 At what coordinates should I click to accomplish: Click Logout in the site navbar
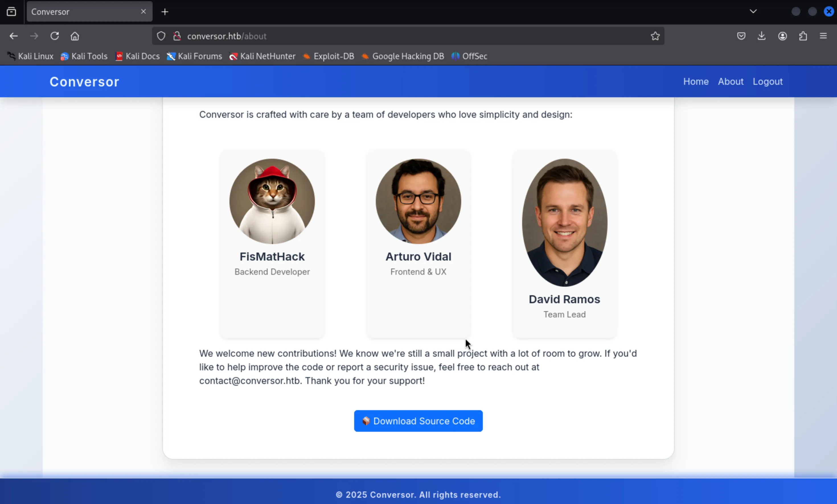tap(767, 81)
